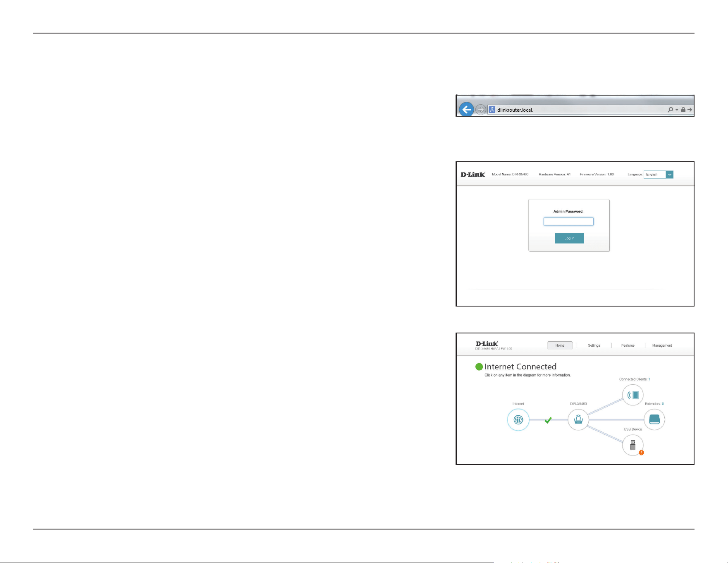Click the Extenders icon
The image size is (728, 563).
tap(654, 420)
